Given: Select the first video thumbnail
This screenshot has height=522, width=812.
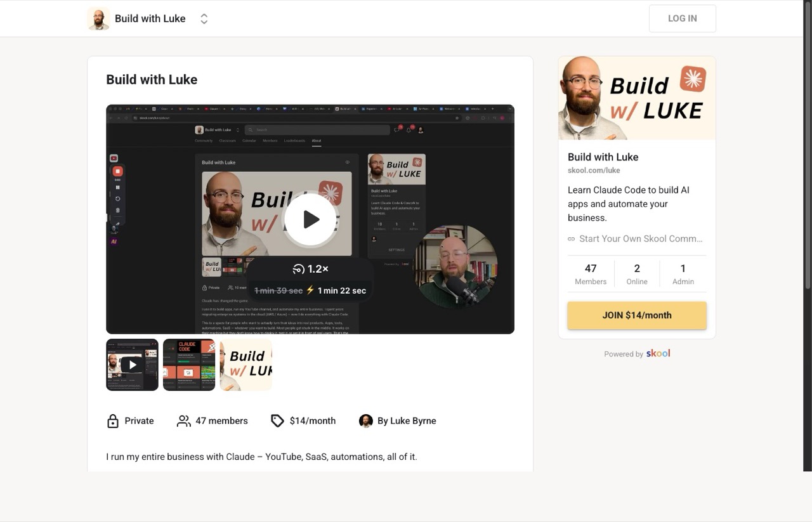Looking at the screenshot, I should point(132,365).
